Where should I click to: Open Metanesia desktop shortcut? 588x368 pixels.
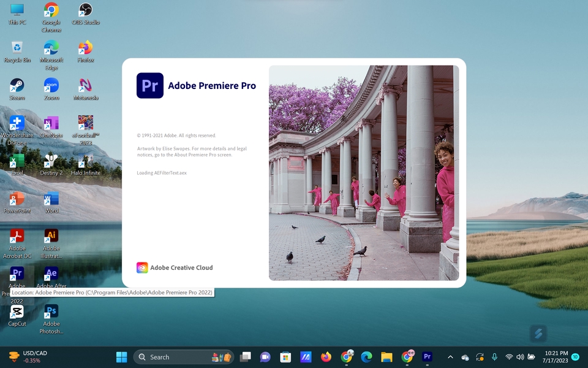[x=86, y=90]
